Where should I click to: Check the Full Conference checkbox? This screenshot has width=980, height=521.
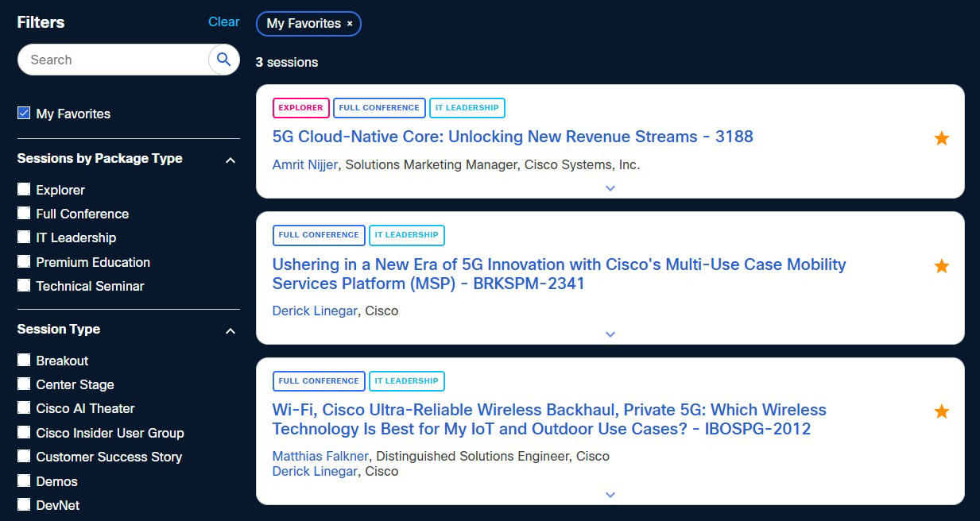pyautogui.click(x=24, y=213)
